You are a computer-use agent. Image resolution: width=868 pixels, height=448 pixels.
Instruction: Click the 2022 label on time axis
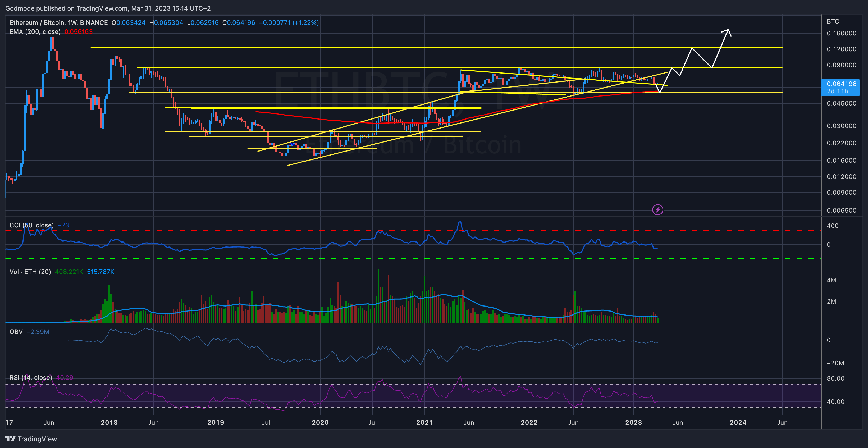[x=529, y=422]
